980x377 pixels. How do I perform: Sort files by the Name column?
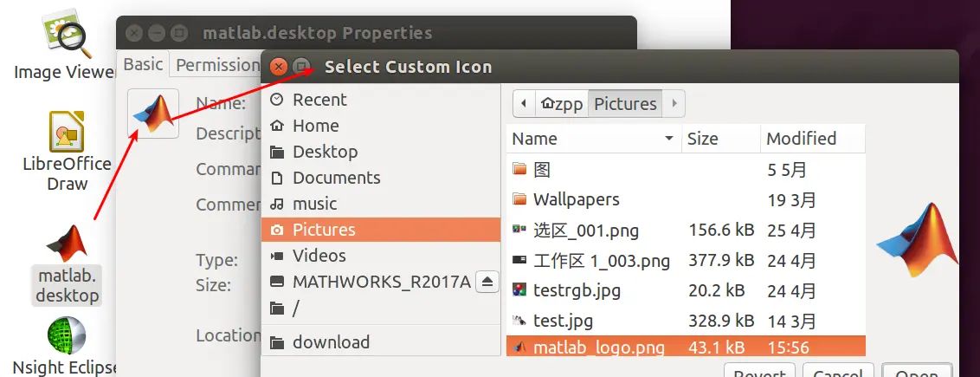point(594,139)
